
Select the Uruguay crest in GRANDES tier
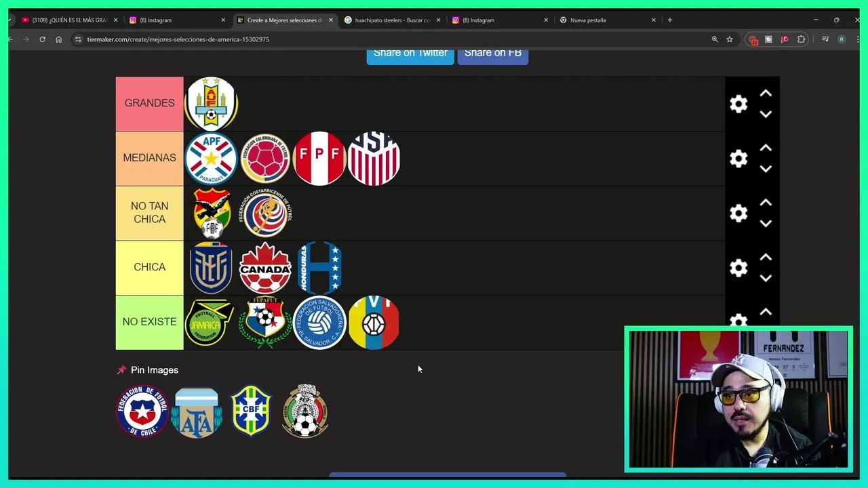click(x=211, y=104)
